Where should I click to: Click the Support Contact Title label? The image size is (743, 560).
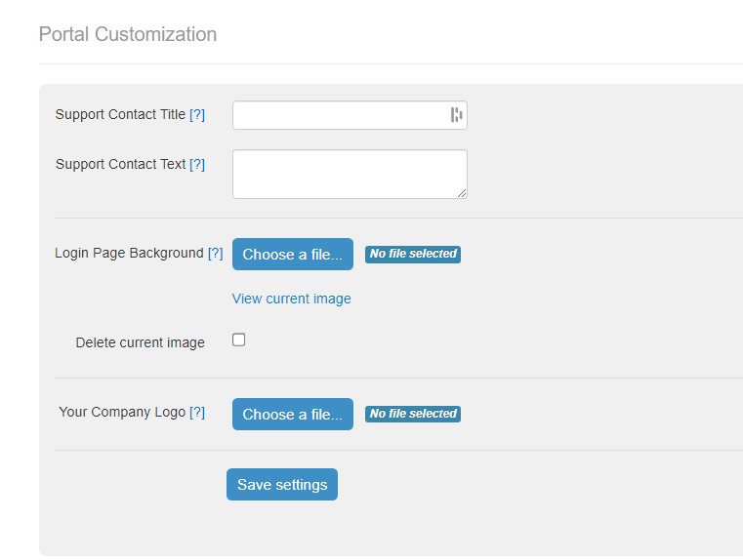click(120, 114)
